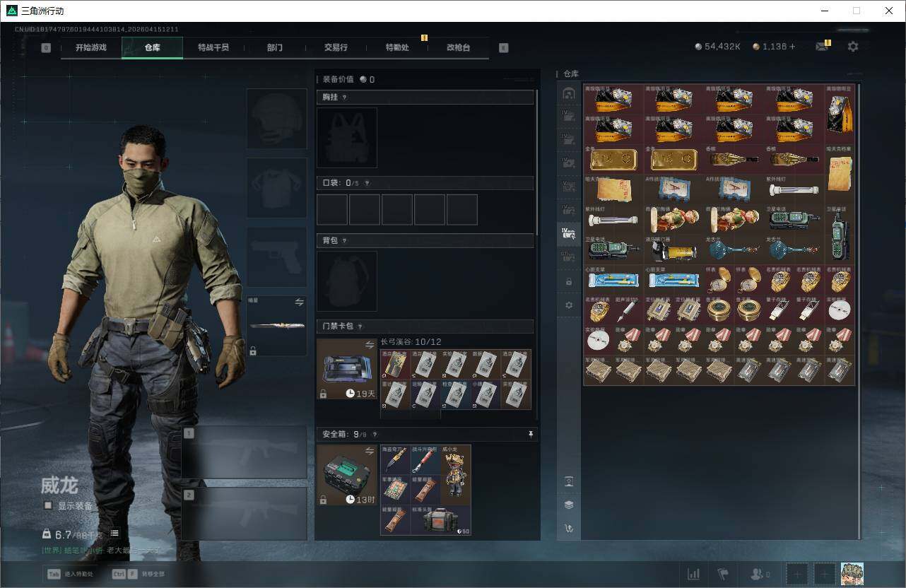Click the Tab 进入特勤处 shortcut button
Screen dimensions: 906x588
[70, 574]
